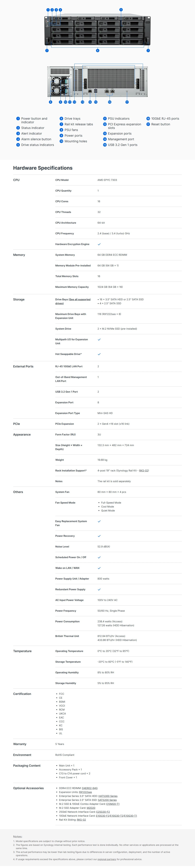
Task: Follow the RX1222sas expansion unit link
Action: coord(85,792)
